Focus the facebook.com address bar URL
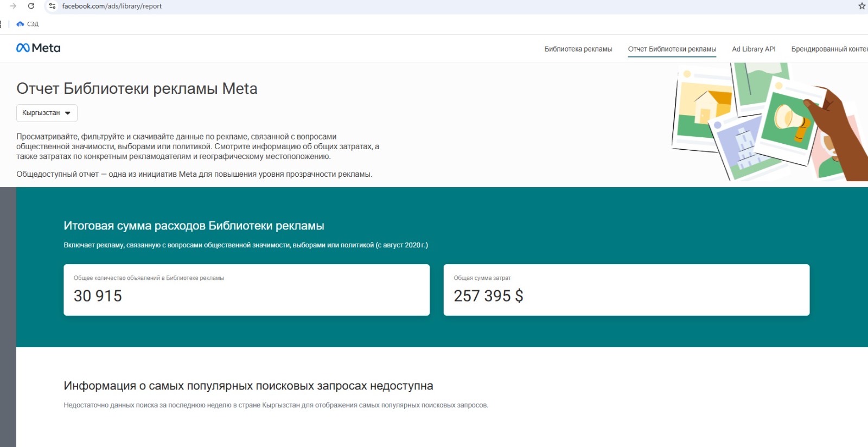Viewport: 868px width, 447px height. click(112, 6)
